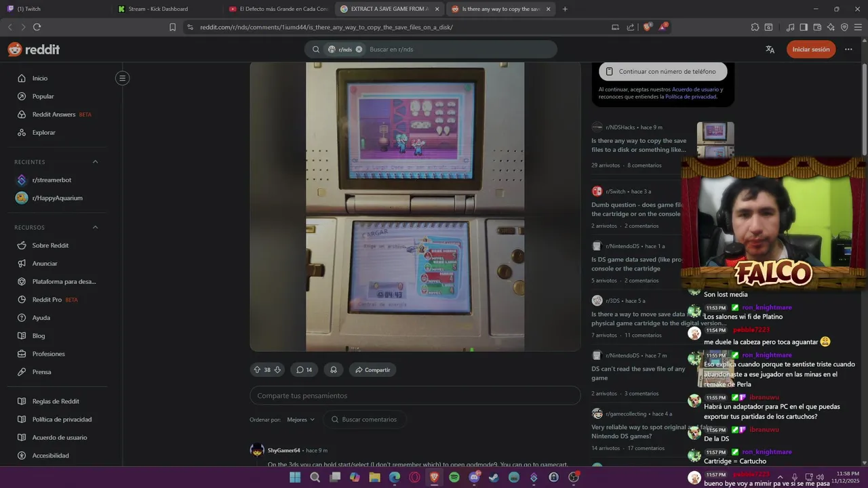Image resolution: width=868 pixels, height=488 pixels.
Task: Collapse the RECIENTES section
Action: pos(95,162)
